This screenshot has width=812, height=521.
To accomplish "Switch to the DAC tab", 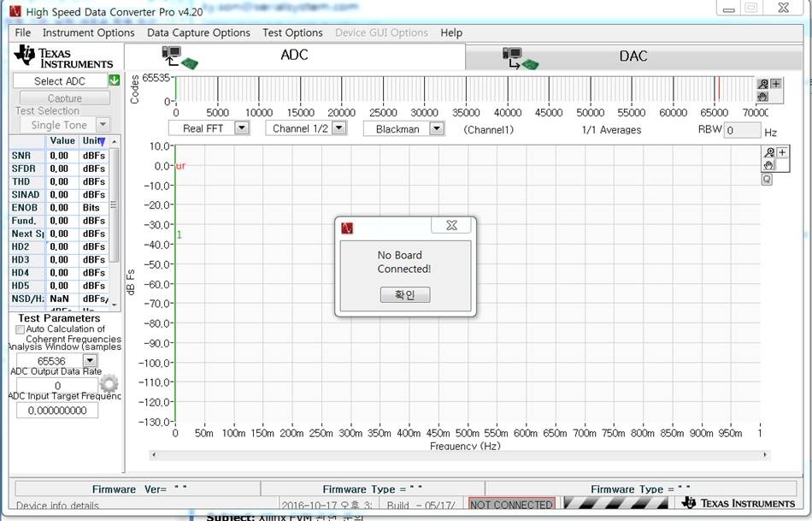I will click(x=634, y=56).
